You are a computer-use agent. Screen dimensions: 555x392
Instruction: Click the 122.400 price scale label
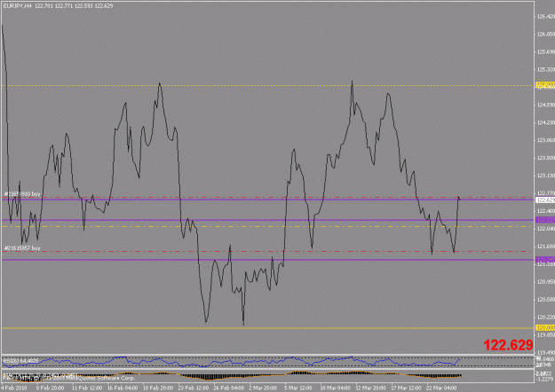point(546,211)
